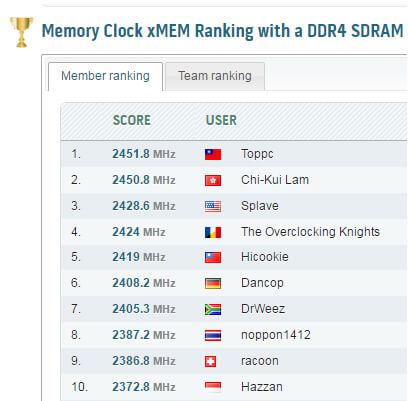
Task: Click the Thailand flag next to noppon1412
Action: (213, 335)
